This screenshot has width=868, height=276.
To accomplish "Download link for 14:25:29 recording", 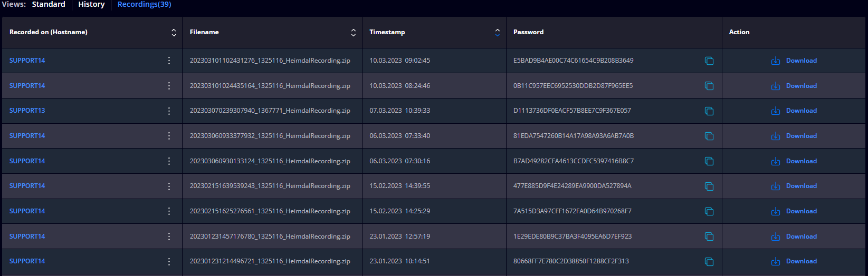I will coord(802,211).
